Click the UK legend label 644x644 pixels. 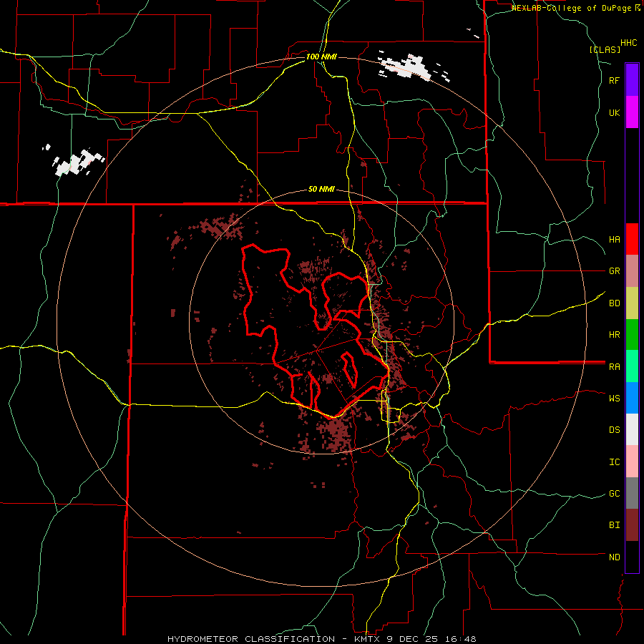click(614, 112)
